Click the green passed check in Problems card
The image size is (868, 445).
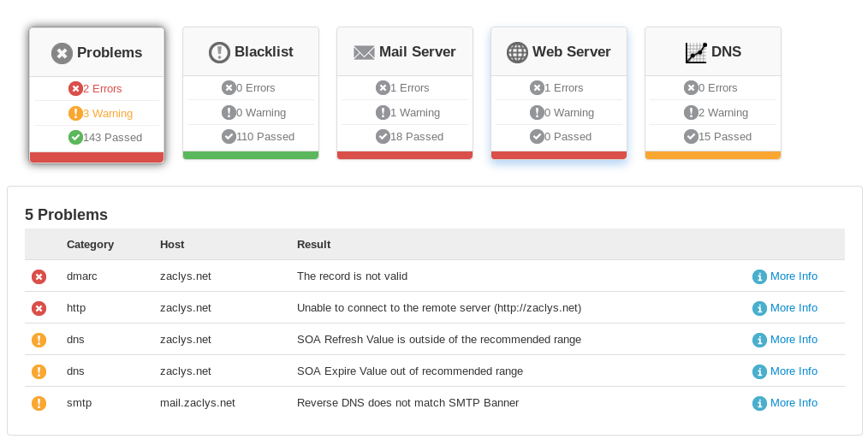click(x=75, y=137)
